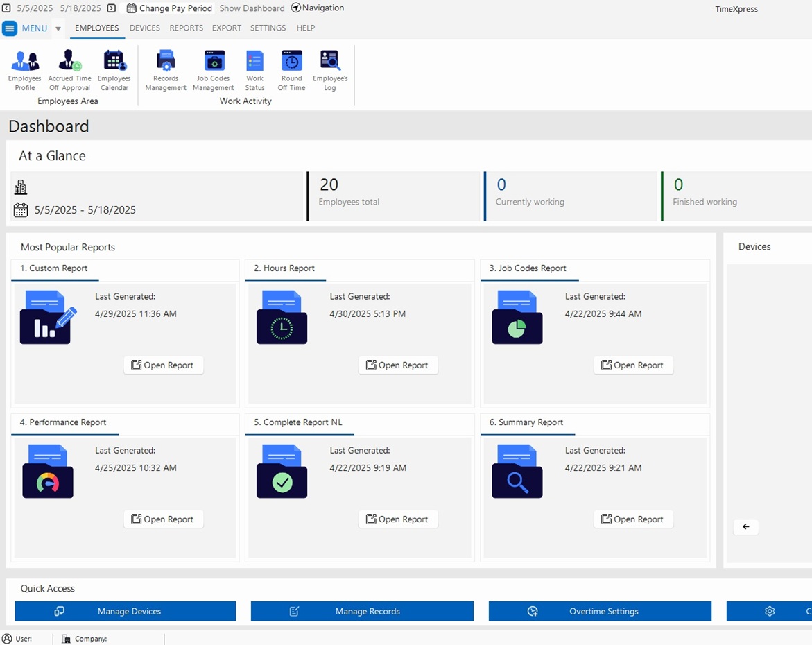Click the Finished working card
The width and height of the screenshot is (812, 645).
(736, 196)
